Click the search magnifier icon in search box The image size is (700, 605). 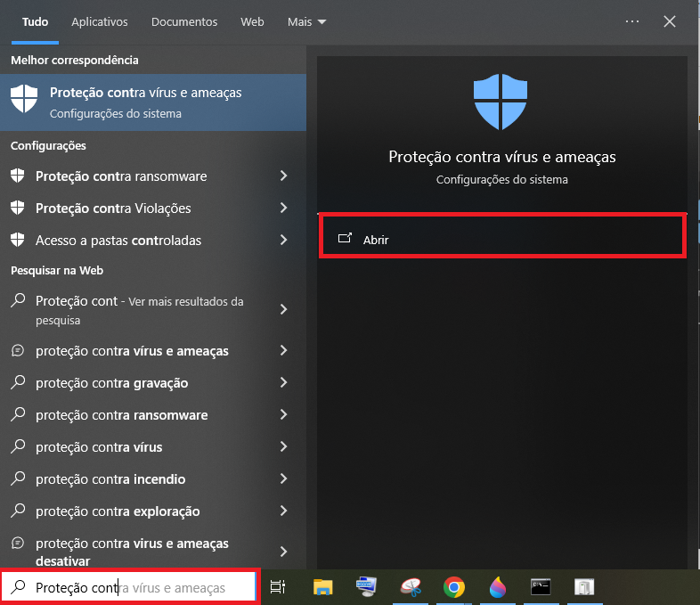click(x=18, y=586)
